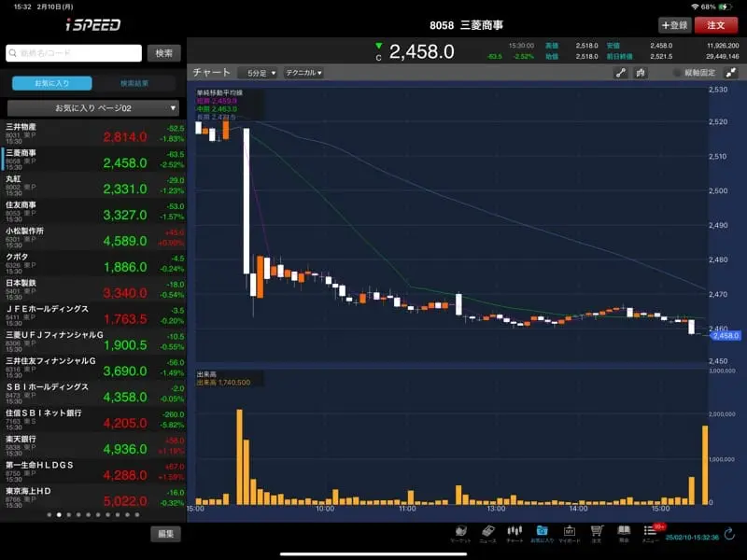Viewport: 747px width, 560px height.
Task: Open the News icon in bottom toolbar
Action: pyautogui.click(x=487, y=534)
